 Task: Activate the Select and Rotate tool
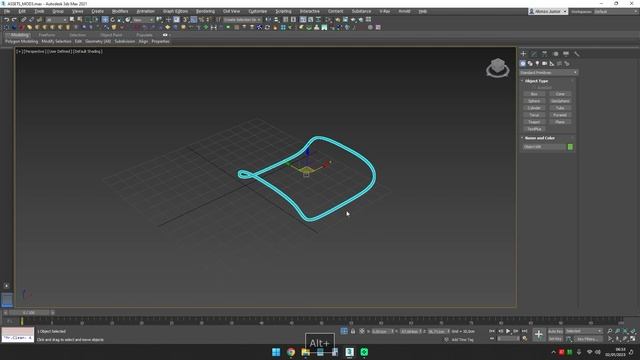pos(113,20)
